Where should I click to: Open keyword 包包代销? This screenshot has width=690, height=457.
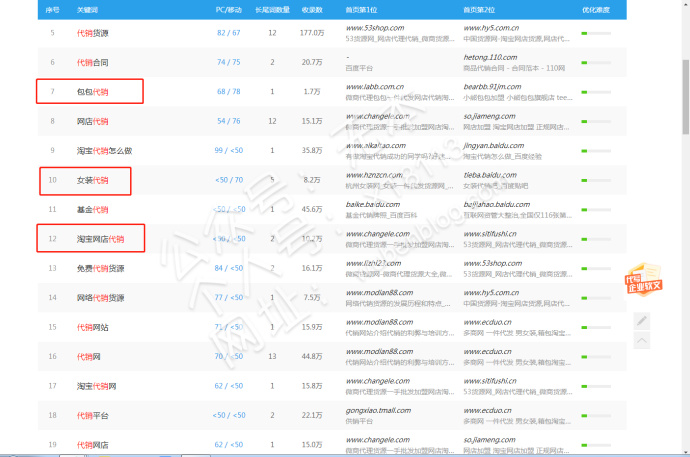tap(92, 92)
